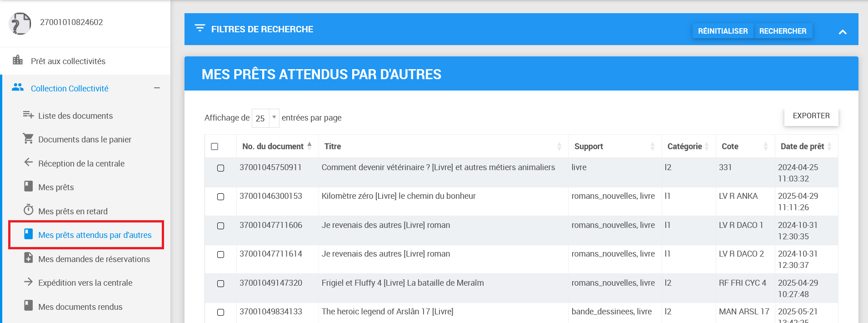Click the document-plus icon for Mes demandes de réservations

pyautogui.click(x=28, y=258)
